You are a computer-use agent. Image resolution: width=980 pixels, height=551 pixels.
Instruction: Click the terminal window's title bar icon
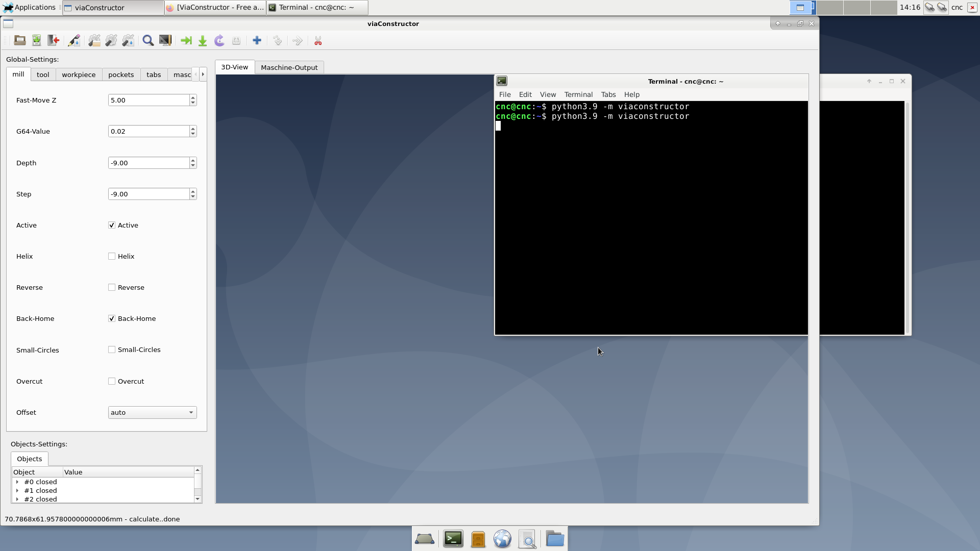point(502,81)
